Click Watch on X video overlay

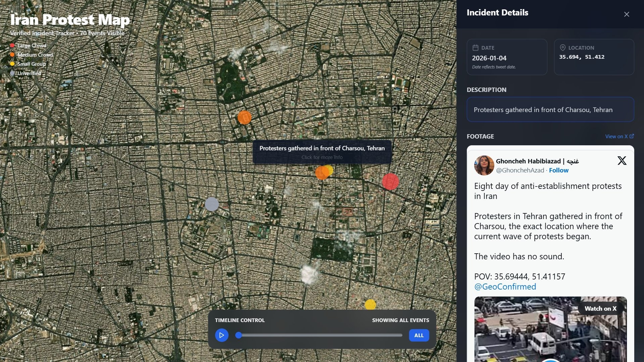pyautogui.click(x=600, y=308)
